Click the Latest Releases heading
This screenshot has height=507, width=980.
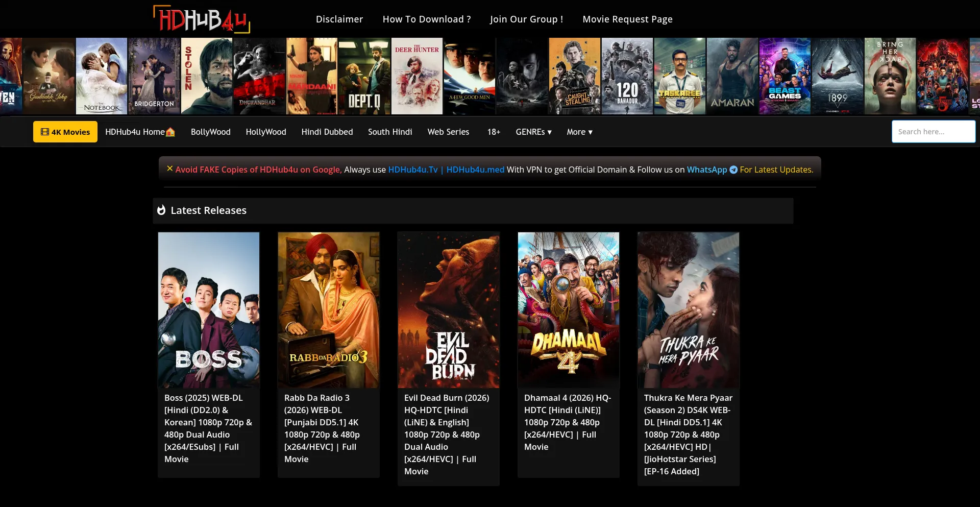point(209,210)
